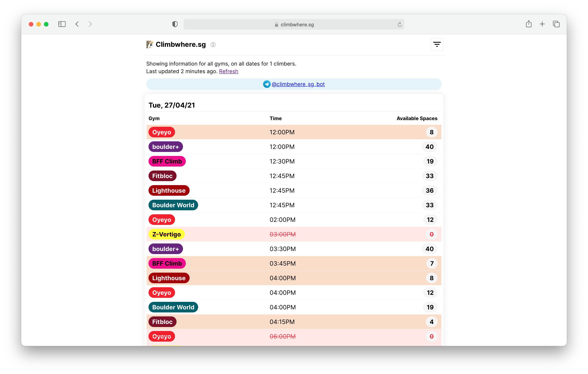Click the crossed-out 03:00PM time

(282, 235)
